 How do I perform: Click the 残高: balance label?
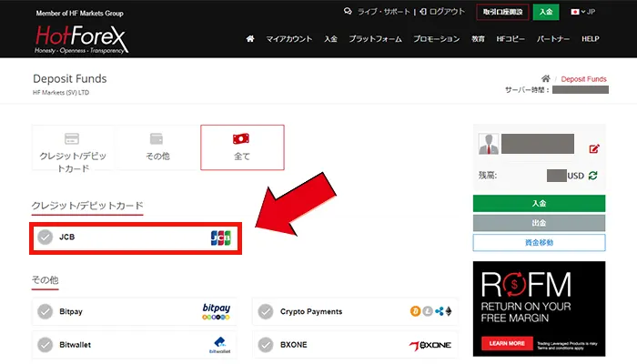[488, 176]
